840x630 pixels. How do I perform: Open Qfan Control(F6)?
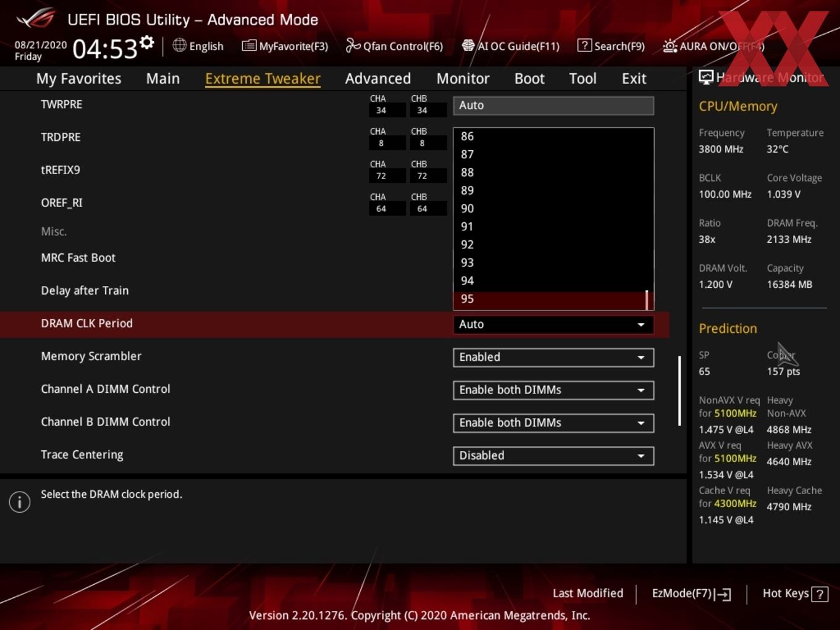click(394, 46)
